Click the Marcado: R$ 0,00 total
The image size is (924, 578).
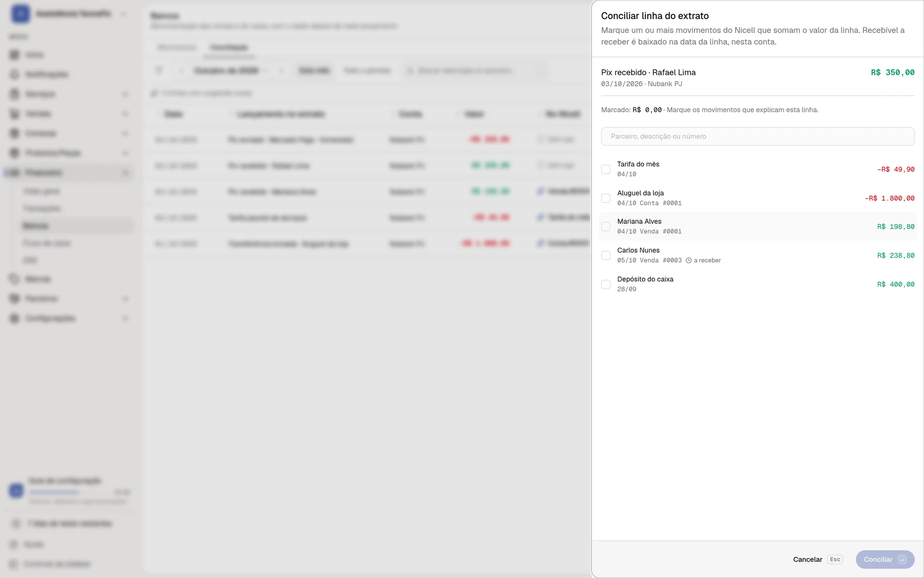pyautogui.click(x=631, y=110)
